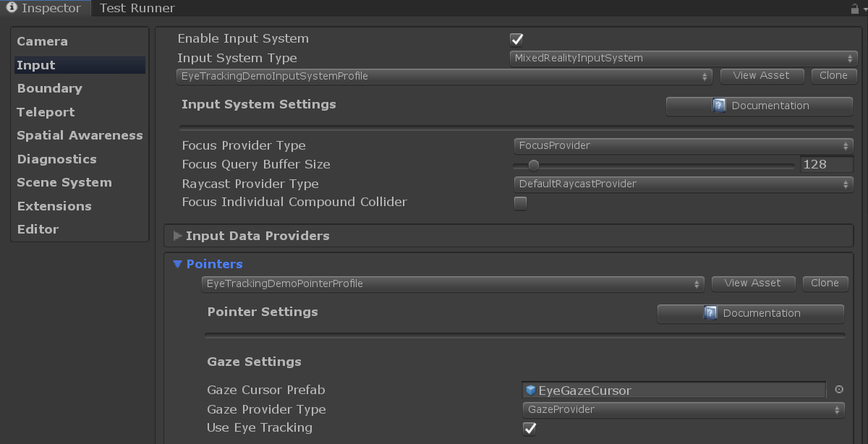Click the EyeGazeCursor prefab cube icon

531,390
